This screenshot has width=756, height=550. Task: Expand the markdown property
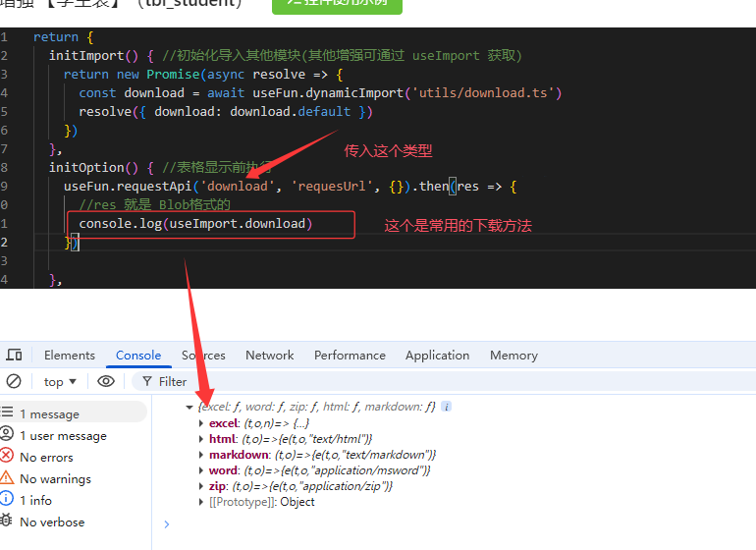click(201, 455)
